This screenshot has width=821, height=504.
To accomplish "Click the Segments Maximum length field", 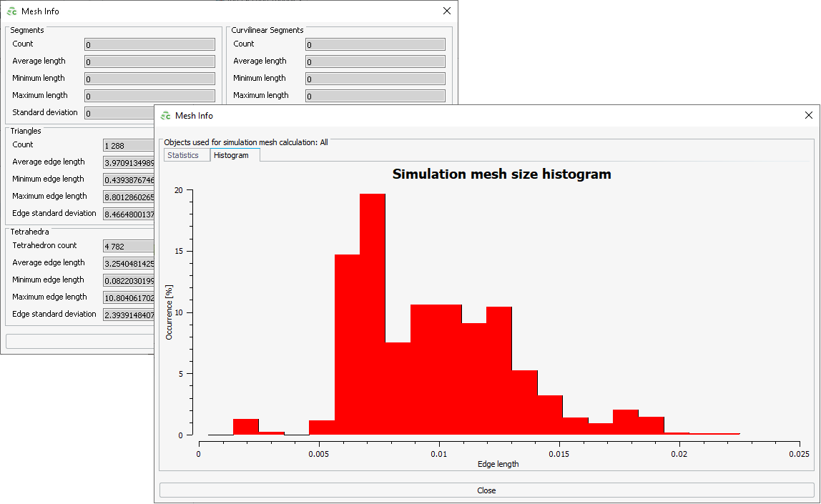I will tap(149, 96).
